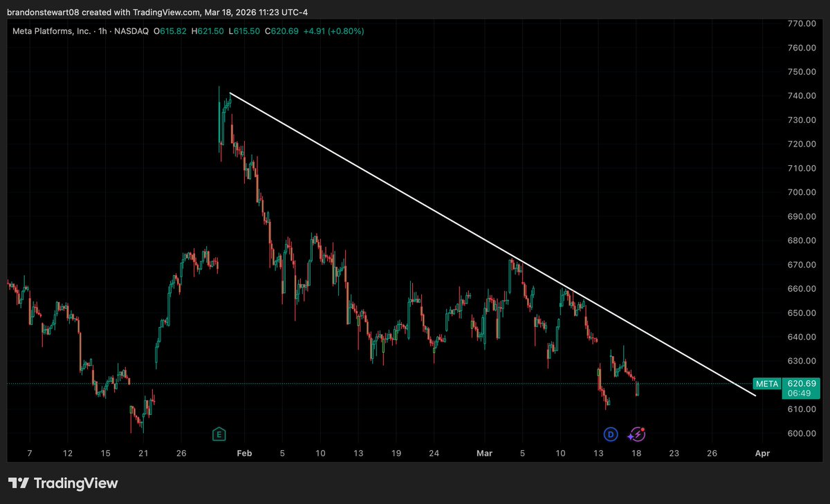
Task: Click the 12 date label on time axis
Action: (67, 454)
